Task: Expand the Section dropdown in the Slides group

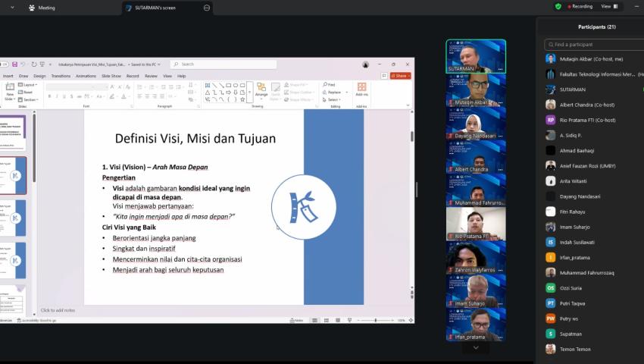Action: [29, 99]
